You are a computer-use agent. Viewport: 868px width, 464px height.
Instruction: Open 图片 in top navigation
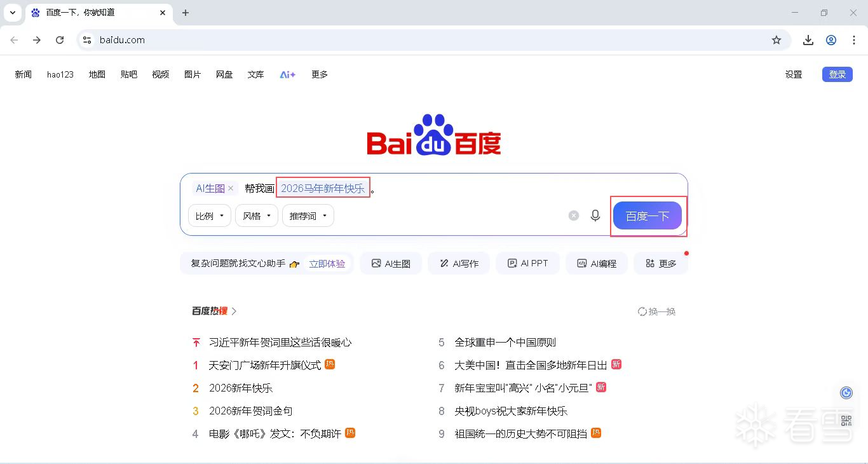tap(193, 74)
